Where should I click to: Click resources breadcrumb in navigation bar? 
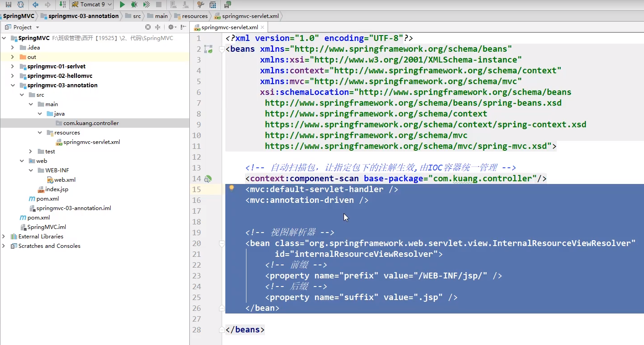pyautogui.click(x=191, y=16)
